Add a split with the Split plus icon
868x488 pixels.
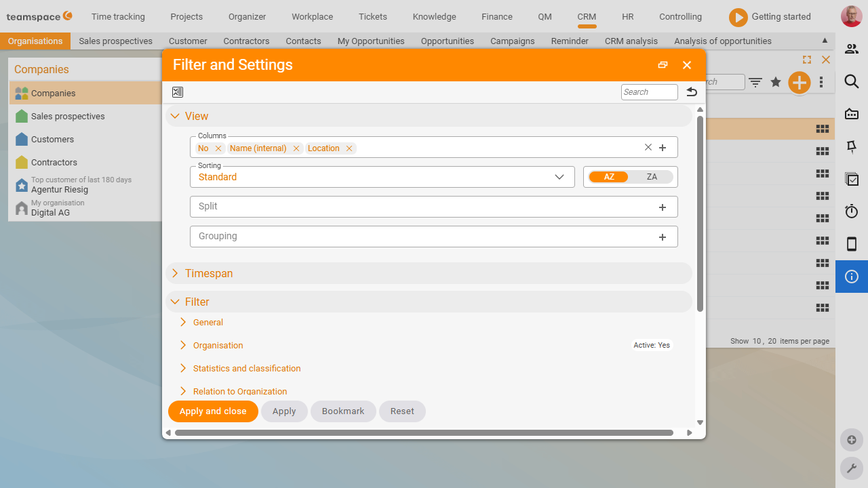663,207
